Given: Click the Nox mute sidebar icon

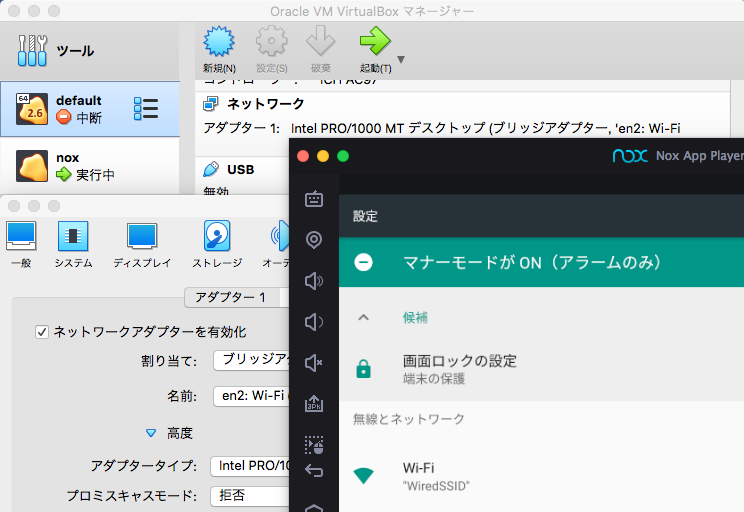Looking at the screenshot, I should pyautogui.click(x=314, y=363).
